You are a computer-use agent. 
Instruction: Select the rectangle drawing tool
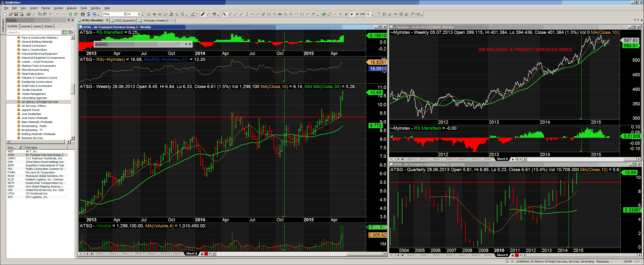269,14
